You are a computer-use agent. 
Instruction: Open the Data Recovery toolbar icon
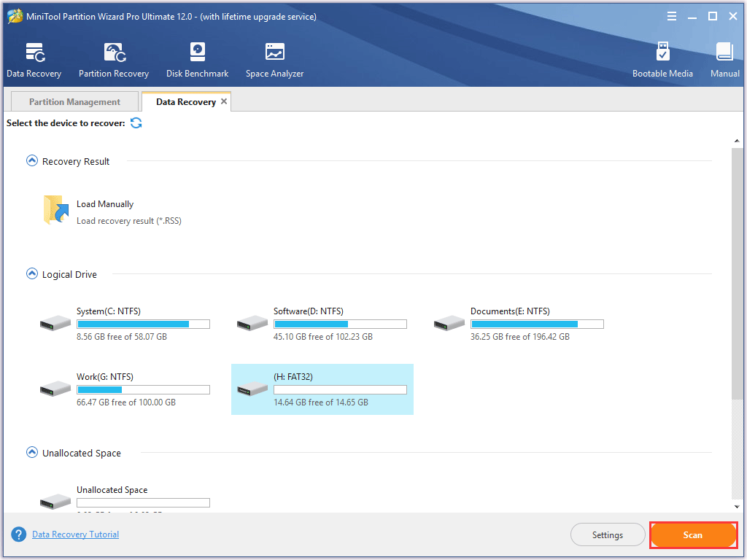coord(34,60)
